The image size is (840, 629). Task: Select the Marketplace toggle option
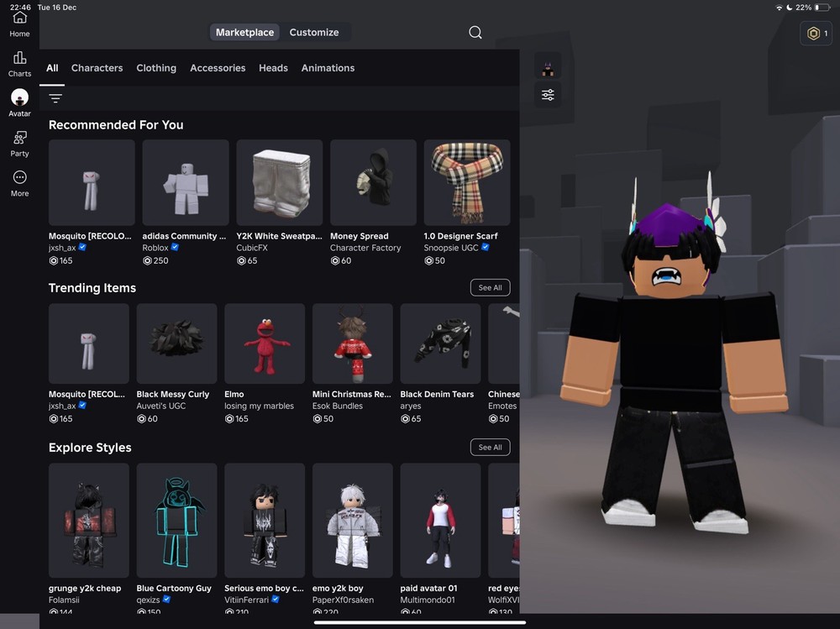[244, 33]
